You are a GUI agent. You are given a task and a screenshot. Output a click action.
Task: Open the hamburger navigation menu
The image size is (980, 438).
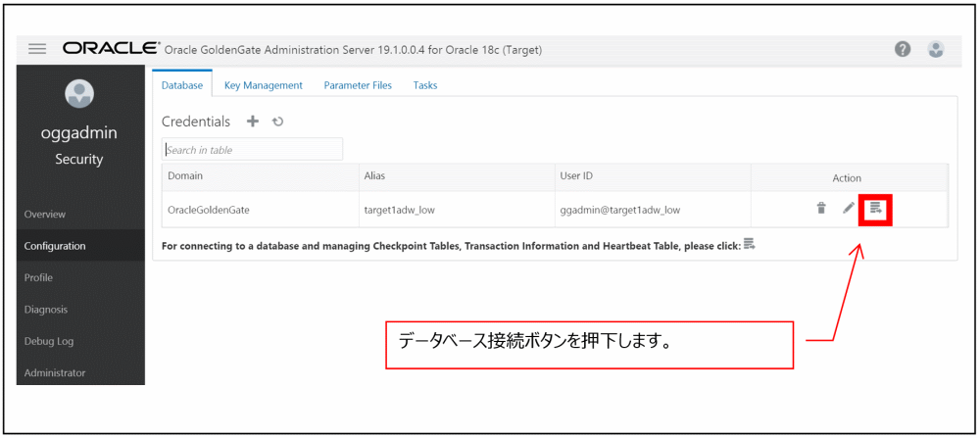click(x=37, y=49)
